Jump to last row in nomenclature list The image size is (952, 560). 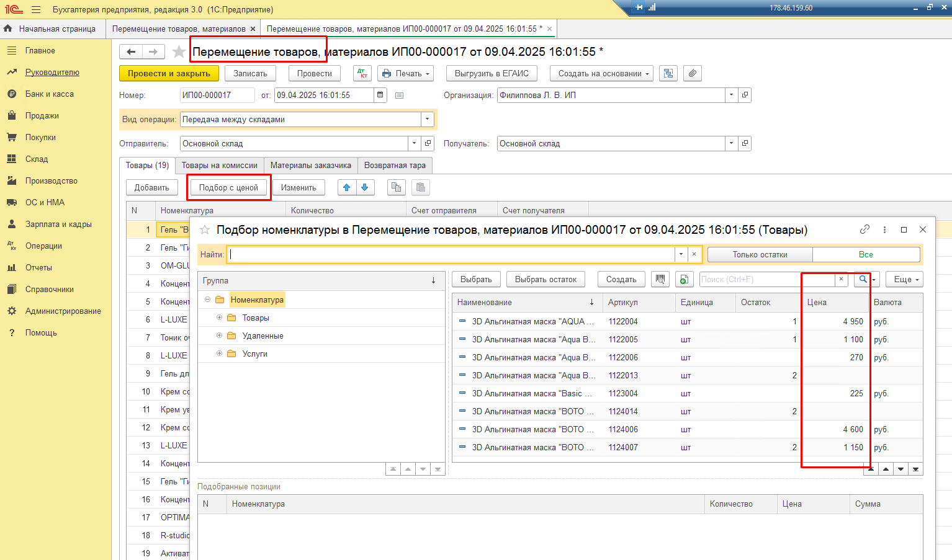tap(915, 469)
